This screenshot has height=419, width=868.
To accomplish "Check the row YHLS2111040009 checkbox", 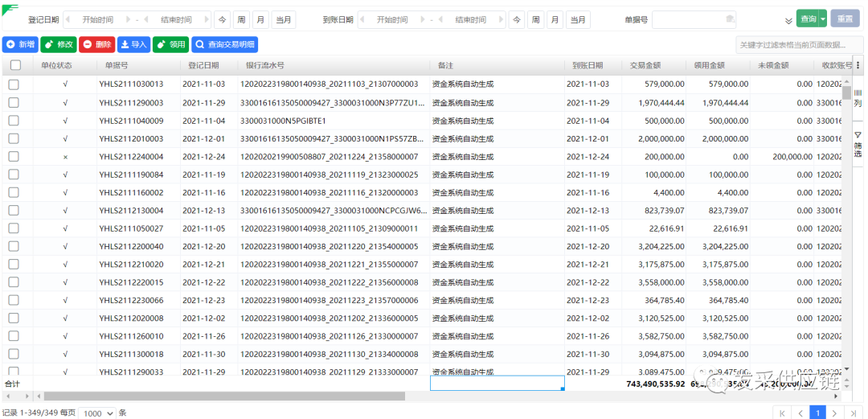I will coord(14,121).
